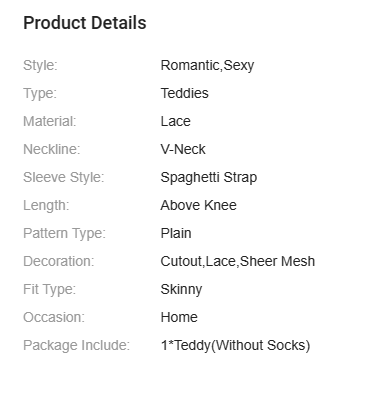This screenshot has width=389, height=393.
Task: Select the Length label
Action: pyautogui.click(x=46, y=205)
